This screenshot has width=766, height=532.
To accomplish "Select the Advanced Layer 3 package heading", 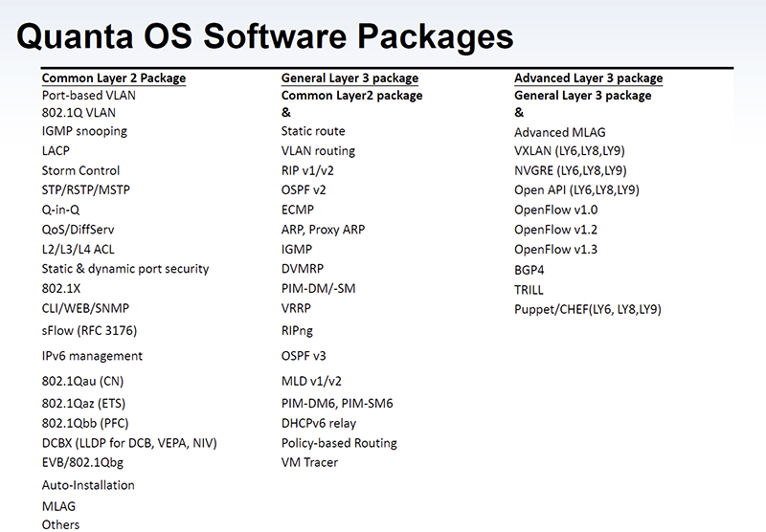I will [588, 78].
